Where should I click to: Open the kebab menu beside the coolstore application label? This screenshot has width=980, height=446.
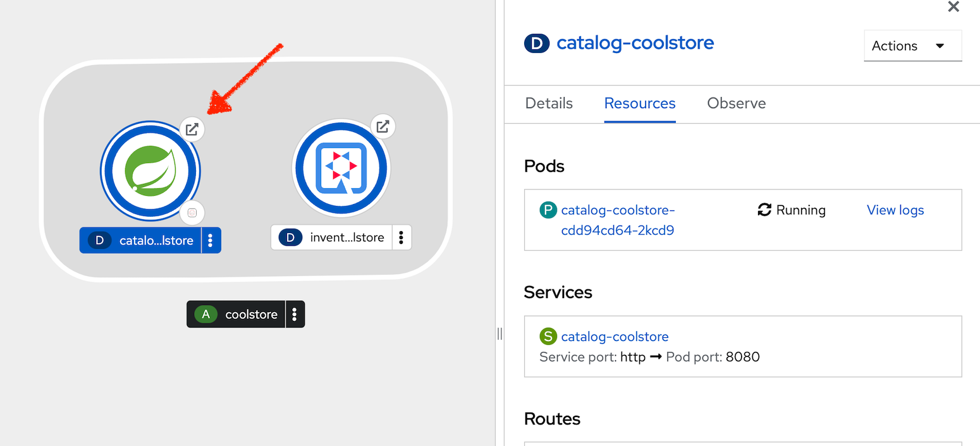[295, 314]
